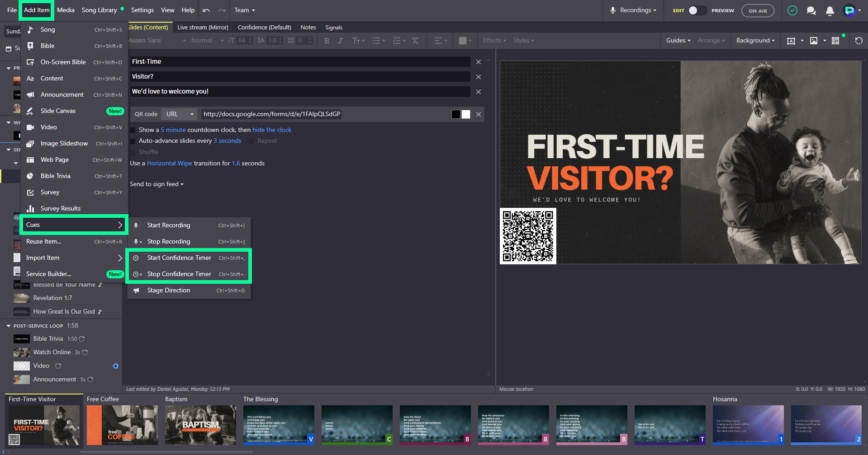This screenshot has width=868, height=455.
Task: Select the black QR color swatch
Action: pos(456,114)
